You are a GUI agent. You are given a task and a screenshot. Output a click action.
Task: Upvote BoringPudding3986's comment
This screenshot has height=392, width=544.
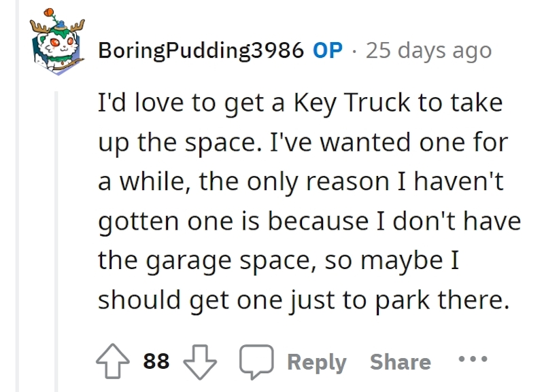pyautogui.click(x=112, y=361)
